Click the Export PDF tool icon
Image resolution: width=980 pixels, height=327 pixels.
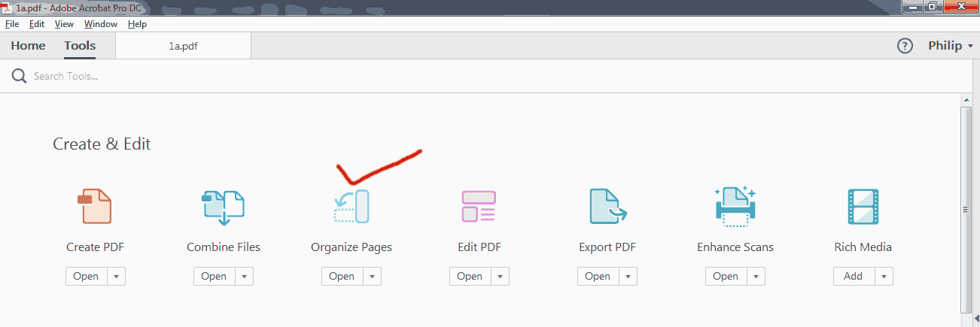608,207
